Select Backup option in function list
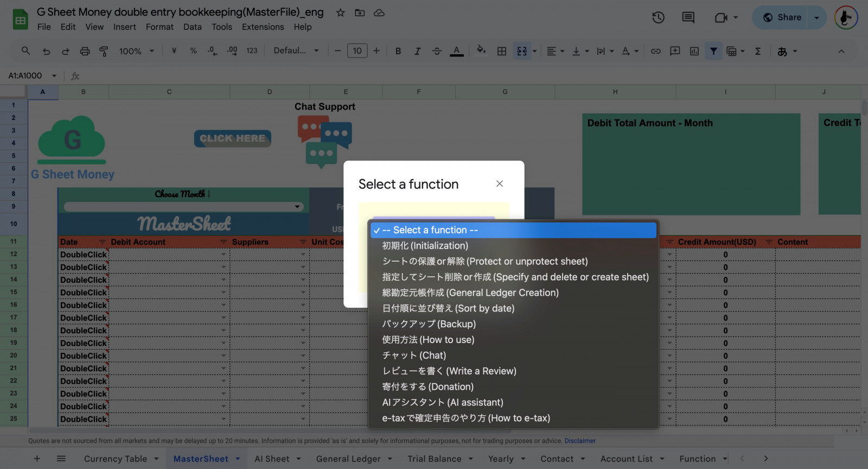Viewport: 868px width, 469px height. pos(429,324)
